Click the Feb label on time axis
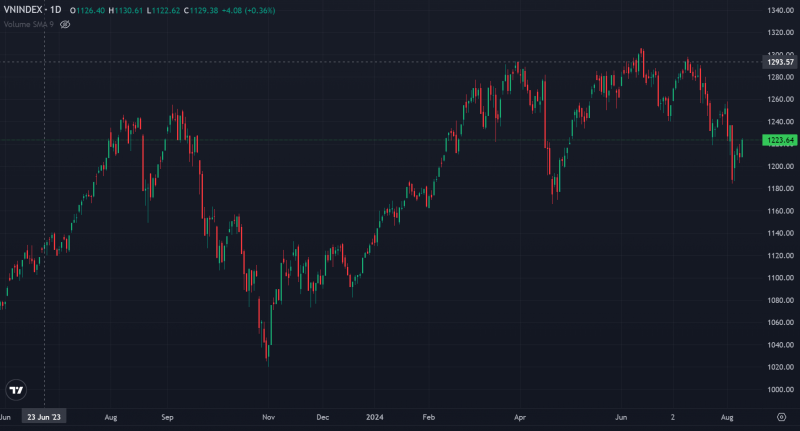The image size is (800, 431). coord(429,417)
